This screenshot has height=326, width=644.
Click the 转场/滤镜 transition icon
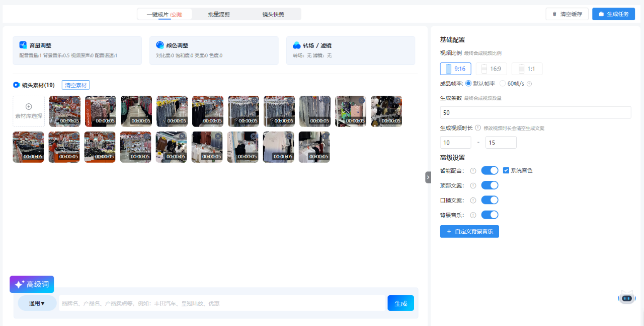tap(296, 45)
